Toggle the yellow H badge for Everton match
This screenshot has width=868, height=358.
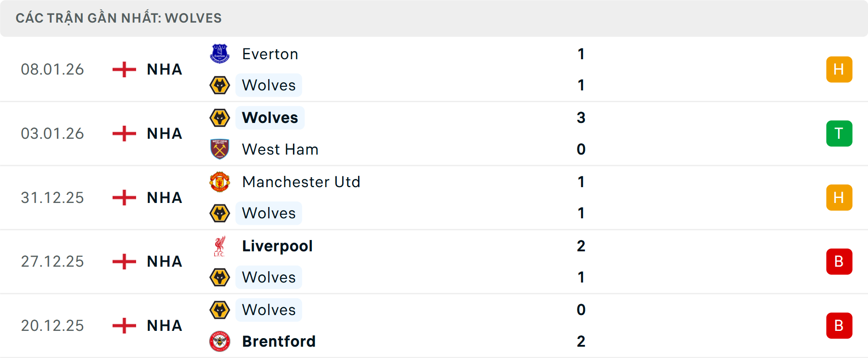coord(839,69)
